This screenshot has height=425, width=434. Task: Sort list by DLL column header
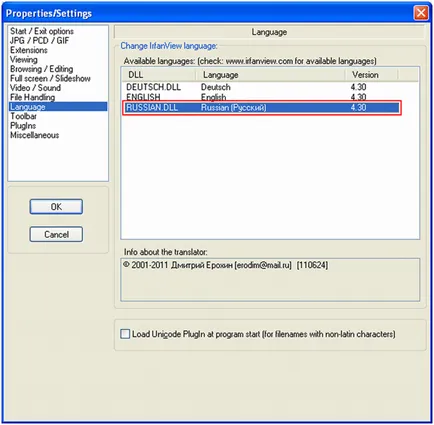tap(159, 75)
